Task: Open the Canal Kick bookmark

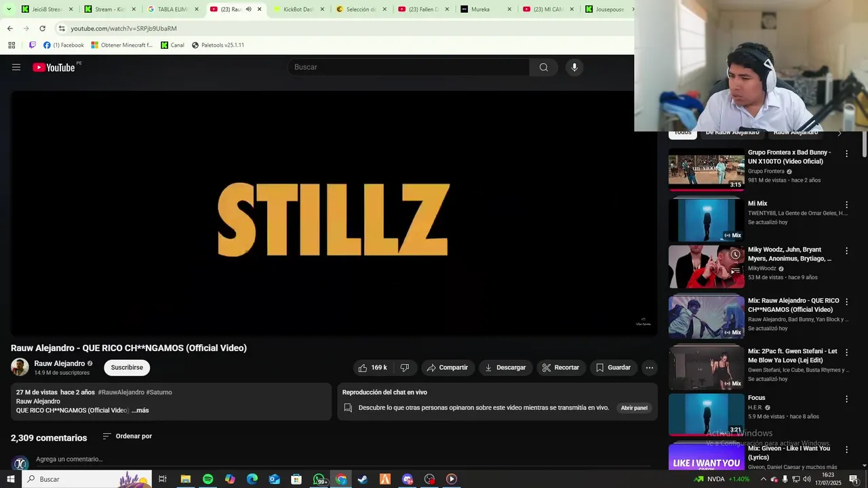Action: (173, 45)
